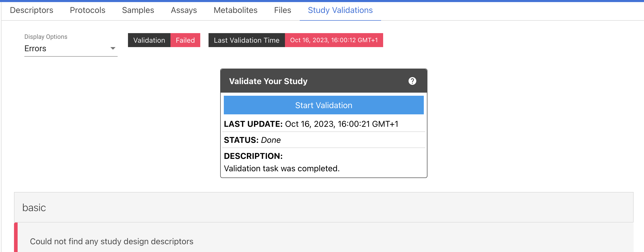The width and height of the screenshot is (644, 252).
Task: Click the Start Validation button
Action: [x=324, y=105]
